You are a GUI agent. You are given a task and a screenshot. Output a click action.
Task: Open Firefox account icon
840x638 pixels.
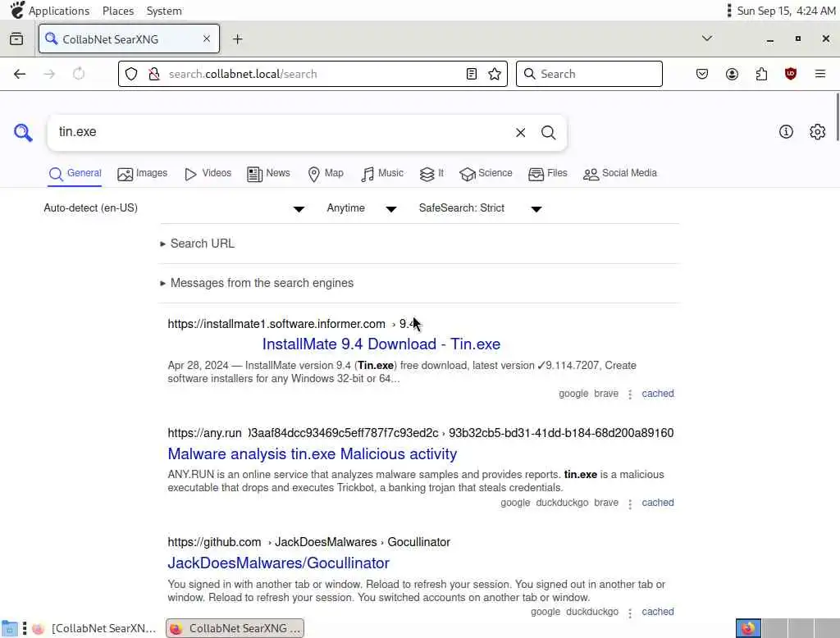click(x=732, y=74)
